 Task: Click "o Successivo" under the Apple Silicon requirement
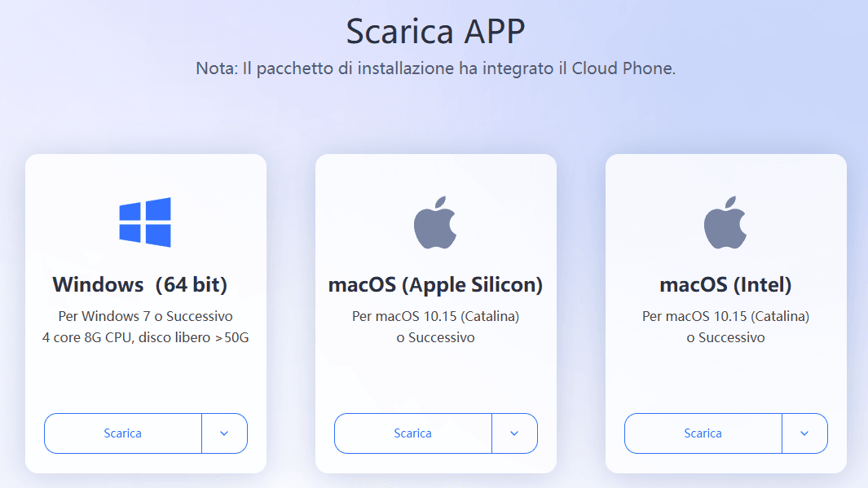click(435, 337)
